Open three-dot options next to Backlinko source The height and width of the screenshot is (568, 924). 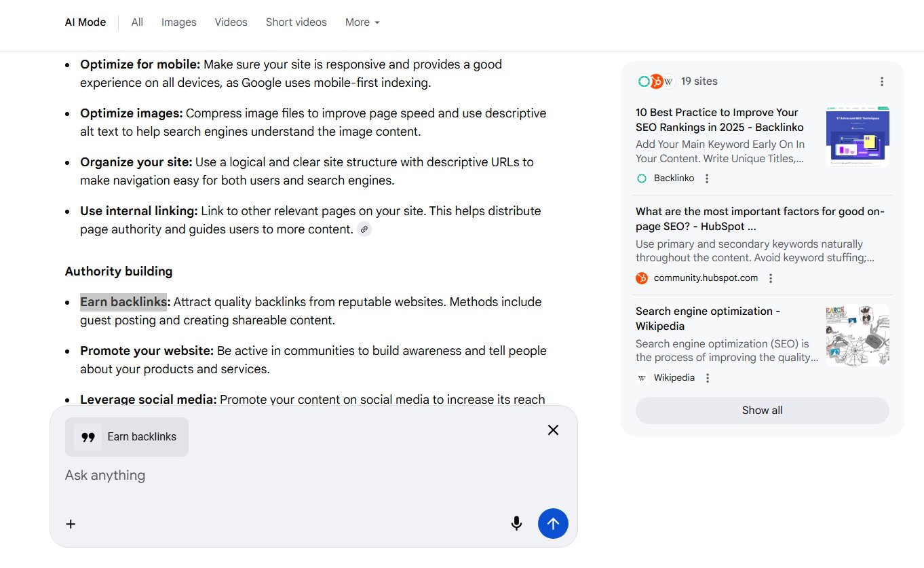[707, 178]
